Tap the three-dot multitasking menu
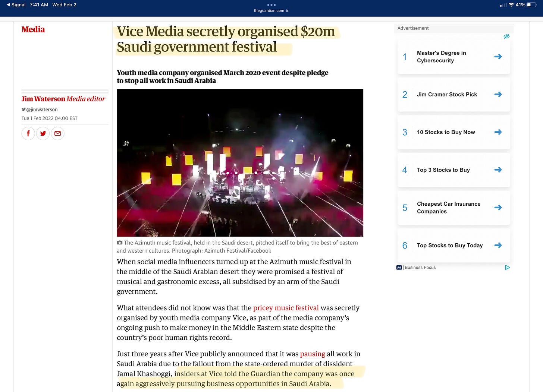543x392 pixels. coord(271,5)
